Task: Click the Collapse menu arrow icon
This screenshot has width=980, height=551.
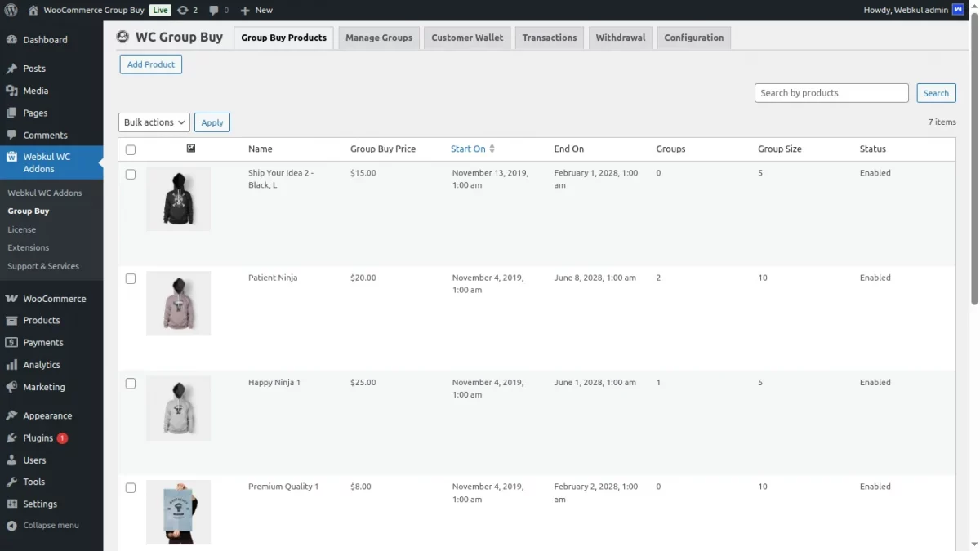Action: coord(11,525)
